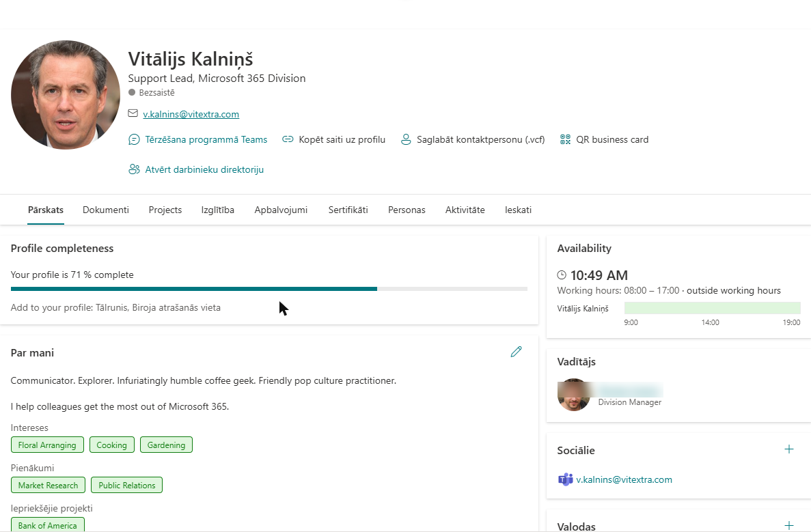Click the Valodas section heading

(x=576, y=527)
